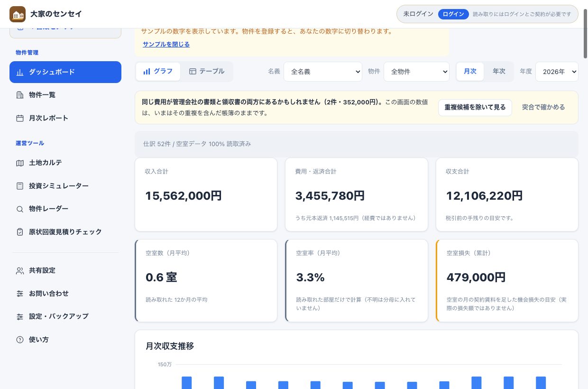
Task: Open ダッシュボード in the sidebar
Action: click(65, 72)
